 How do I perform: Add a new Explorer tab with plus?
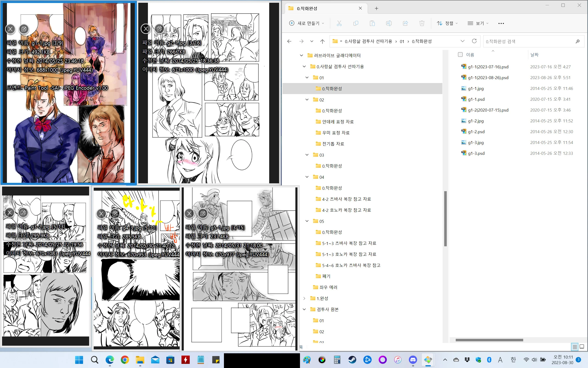click(x=376, y=9)
